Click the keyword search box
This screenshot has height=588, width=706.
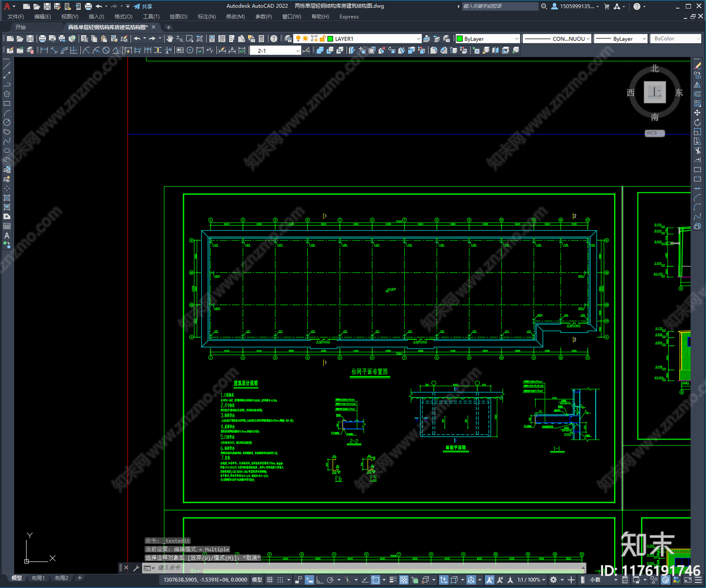click(x=500, y=6)
